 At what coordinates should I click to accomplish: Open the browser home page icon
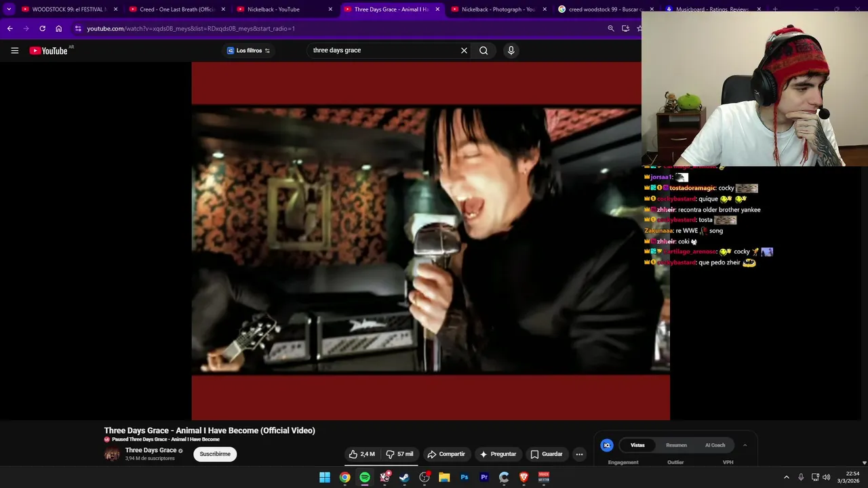click(59, 28)
